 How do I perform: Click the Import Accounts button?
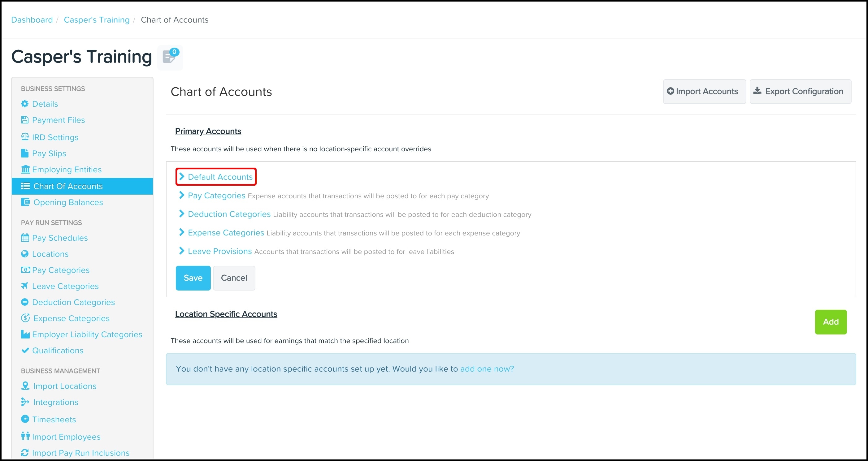[704, 92]
